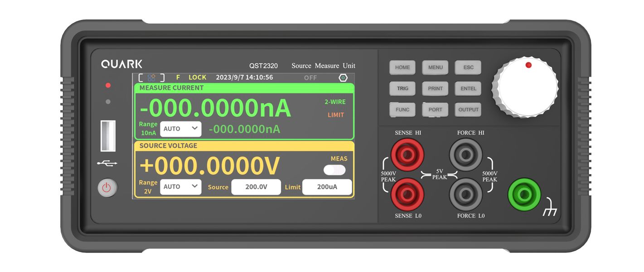Click the gray FORCE LO terminal

pyautogui.click(x=465, y=194)
